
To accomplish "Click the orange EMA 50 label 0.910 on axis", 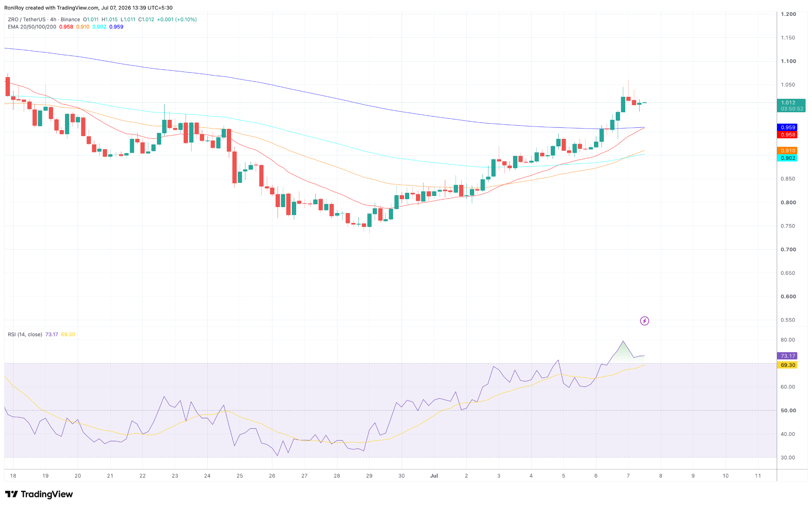I will pyautogui.click(x=788, y=151).
